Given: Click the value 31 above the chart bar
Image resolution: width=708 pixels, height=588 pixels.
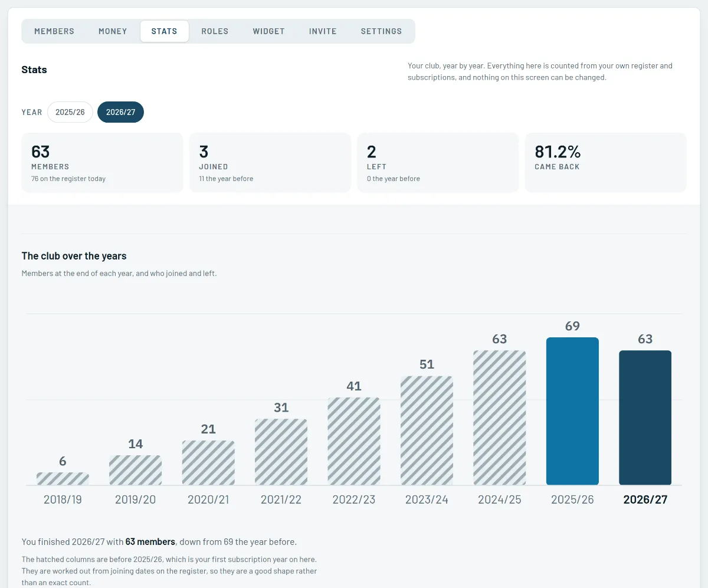Looking at the screenshot, I should click(281, 408).
